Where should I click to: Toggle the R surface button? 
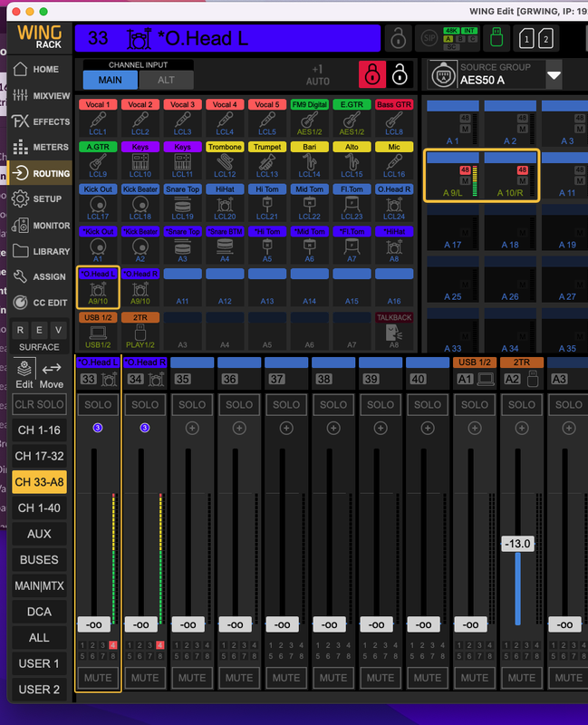coord(20,330)
